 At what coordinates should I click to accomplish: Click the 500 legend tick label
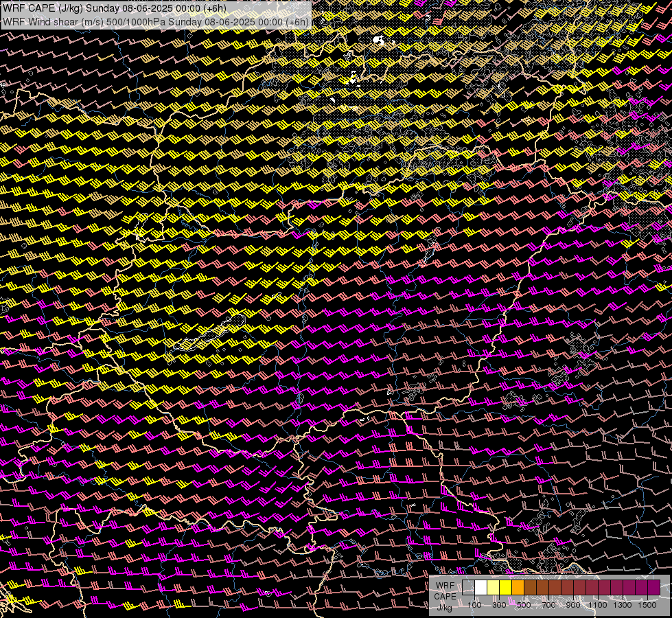pos(524,605)
